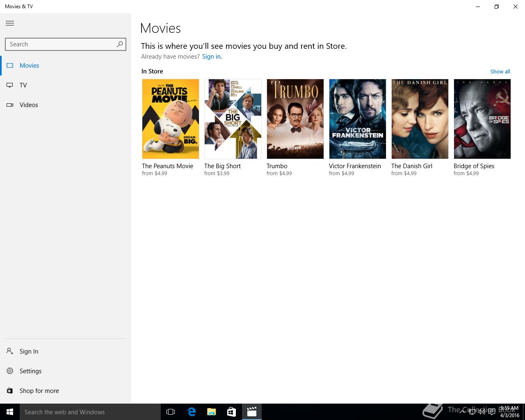This screenshot has width=525, height=420.
Task: Open Task View in taskbar
Action: 171,412
